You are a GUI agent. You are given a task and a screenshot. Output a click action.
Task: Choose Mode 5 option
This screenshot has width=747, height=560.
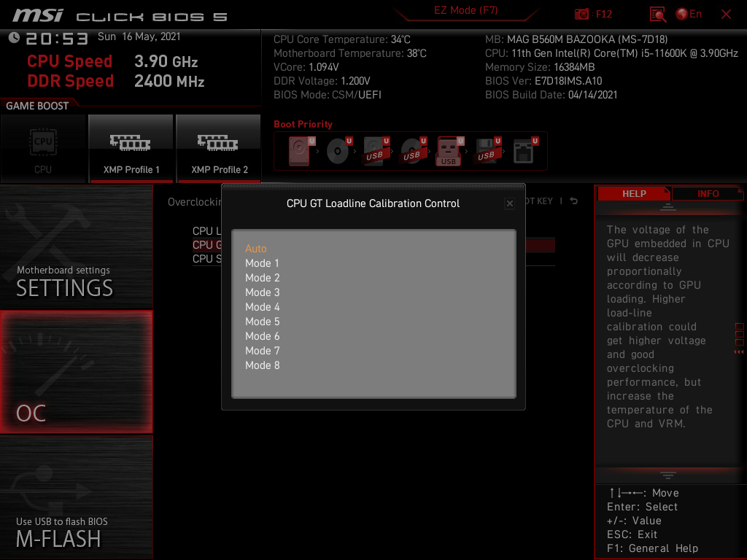262,322
